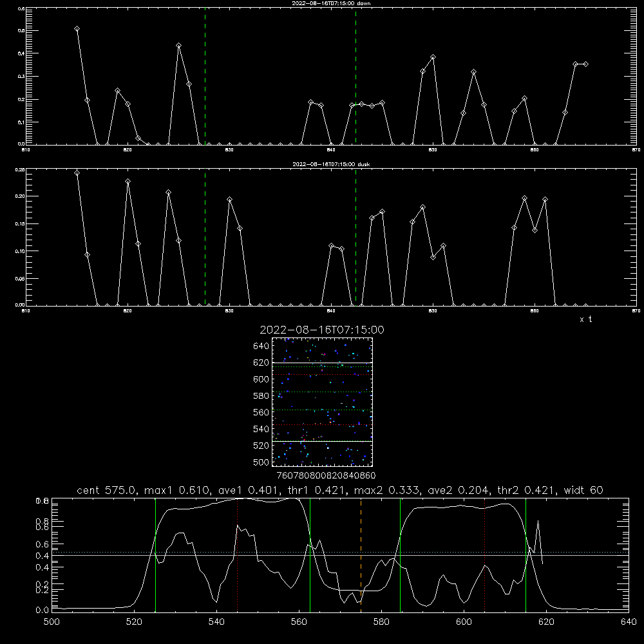Click the green vertical line near 585 in bottom plot
This screenshot has height=644, width=644.
[x=401, y=555]
